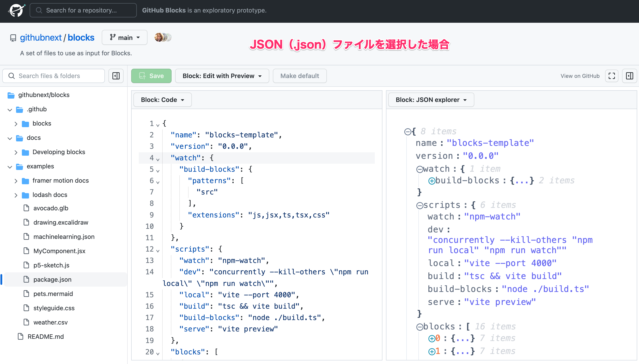Open the Block: Code selector
639x364 pixels.
pyautogui.click(x=162, y=99)
